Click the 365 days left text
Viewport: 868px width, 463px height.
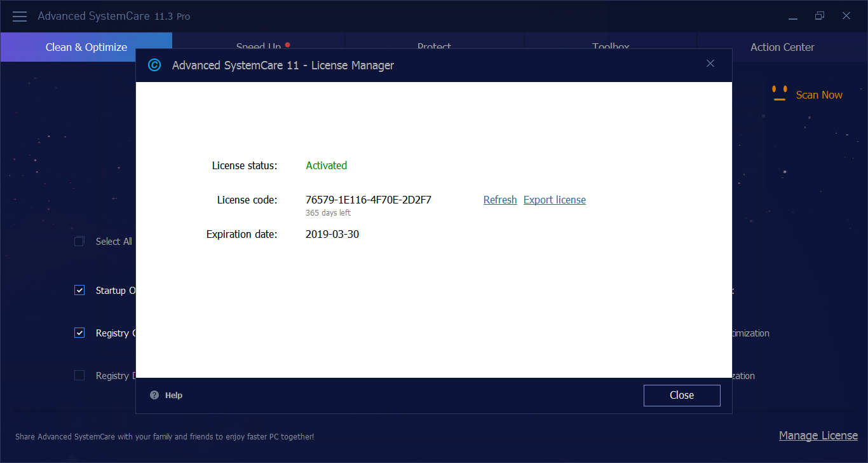[328, 213]
